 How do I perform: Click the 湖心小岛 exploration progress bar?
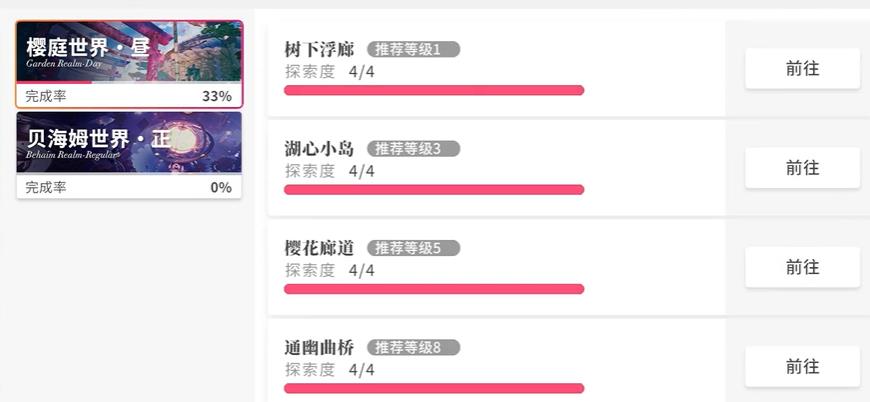434,190
